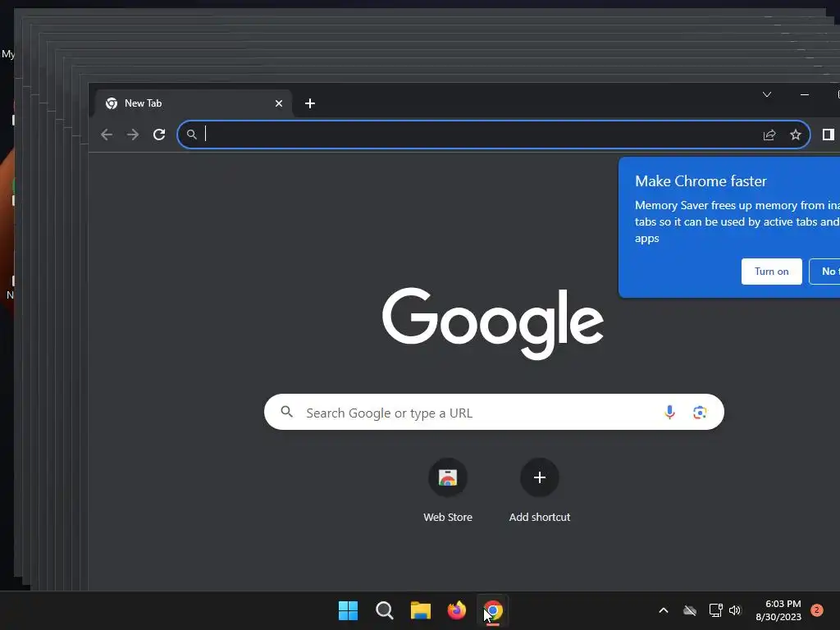
Task: Bookmark this tab with the star icon
Action: pyautogui.click(x=796, y=135)
